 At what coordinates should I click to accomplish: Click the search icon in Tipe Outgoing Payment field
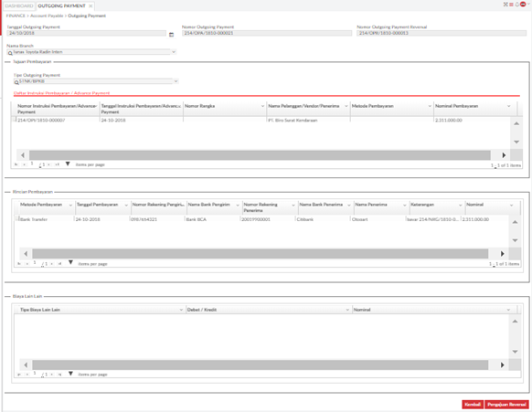(16, 82)
